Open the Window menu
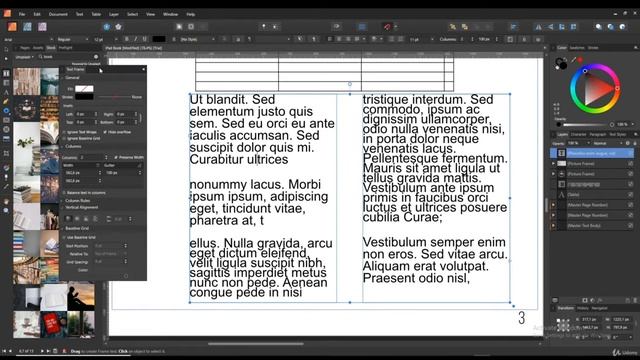 pyautogui.click(x=171, y=14)
